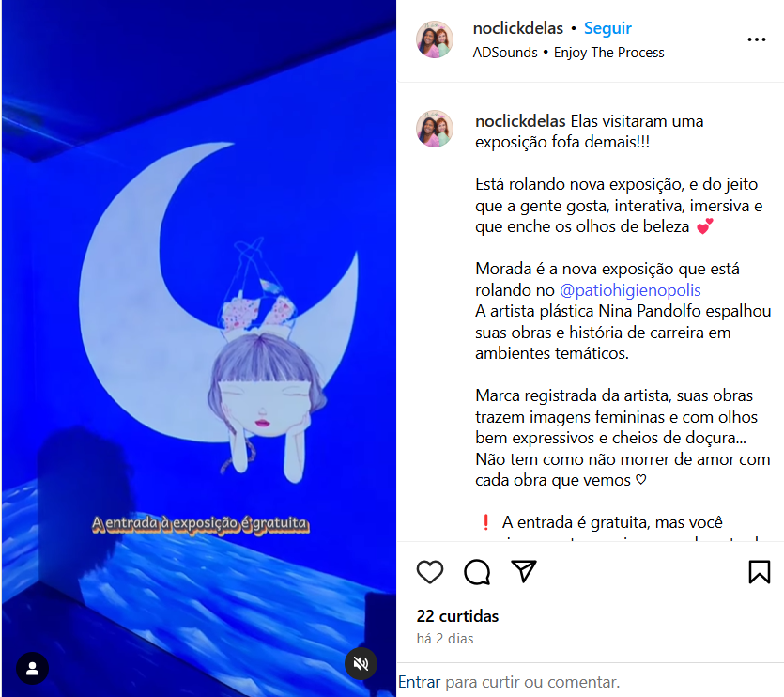The width and height of the screenshot is (784, 697).
Task: Open comments with the speech bubble icon
Action: [x=477, y=572]
